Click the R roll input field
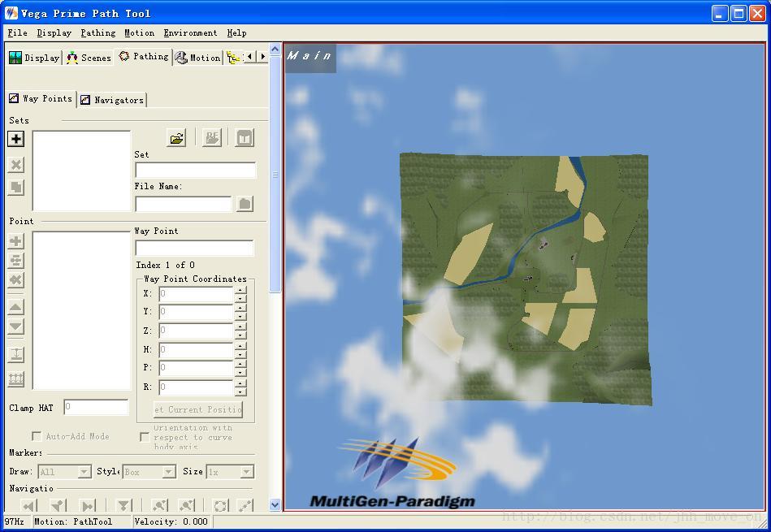771x532 pixels. pyautogui.click(x=196, y=387)
